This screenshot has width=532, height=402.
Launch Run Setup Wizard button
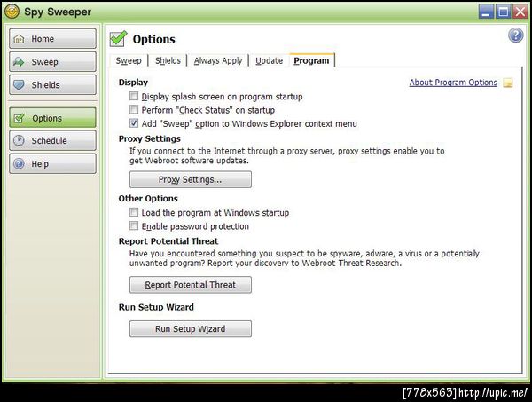pyautogui.click(x=191, y=328)
